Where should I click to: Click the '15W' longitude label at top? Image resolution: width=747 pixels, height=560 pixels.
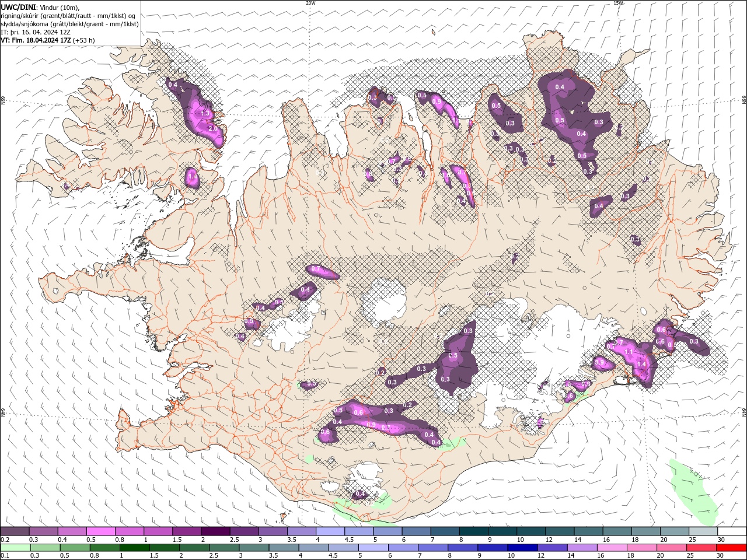pyautogui.click(x=618, y=3)
